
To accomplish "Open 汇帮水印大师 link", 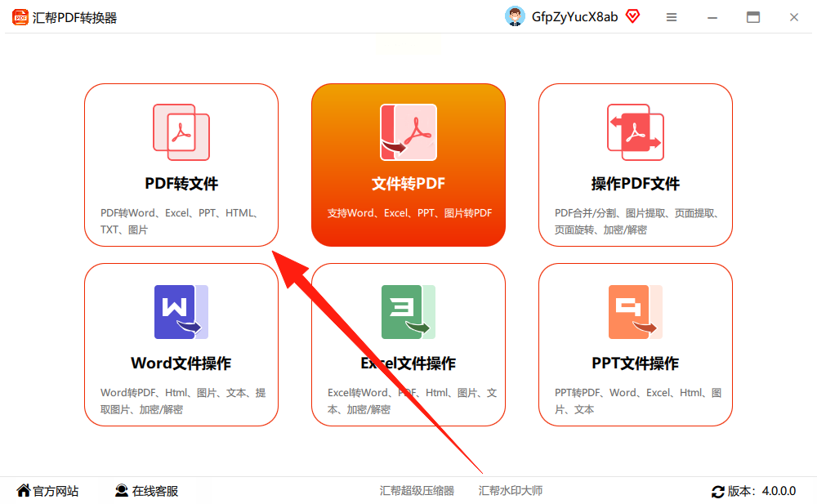I will [x=511, y=490].
